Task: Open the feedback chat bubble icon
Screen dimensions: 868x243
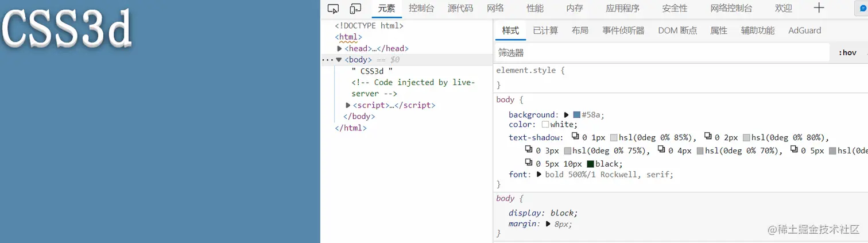Action: [863, 9]
